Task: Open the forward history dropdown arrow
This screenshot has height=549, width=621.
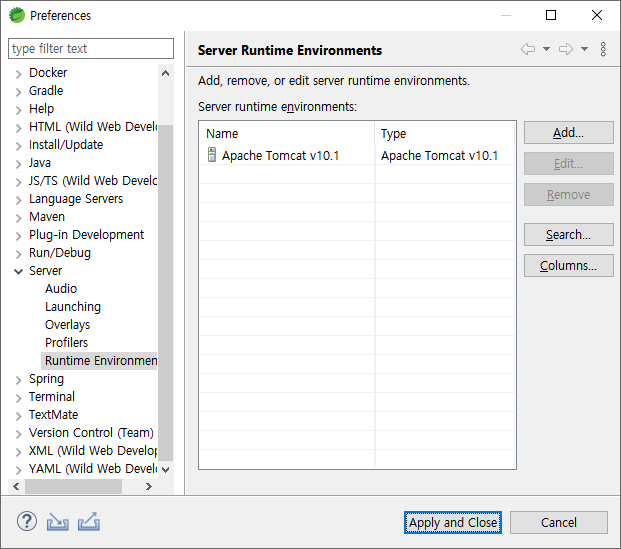Action: coord(584,49)
